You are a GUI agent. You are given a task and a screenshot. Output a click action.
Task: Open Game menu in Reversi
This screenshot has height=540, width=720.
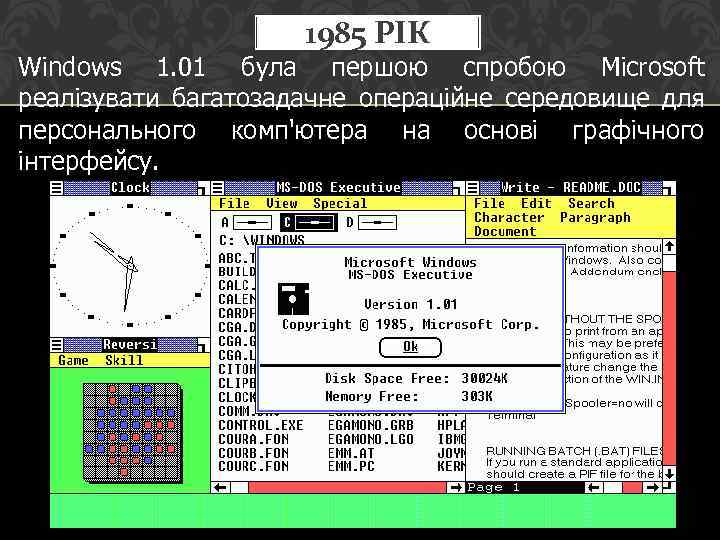73,360
